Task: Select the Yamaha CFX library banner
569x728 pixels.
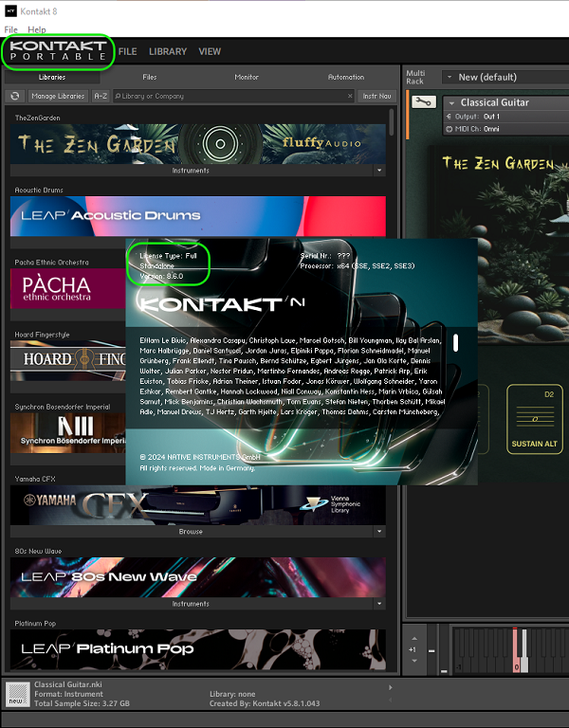Action: 198,505
